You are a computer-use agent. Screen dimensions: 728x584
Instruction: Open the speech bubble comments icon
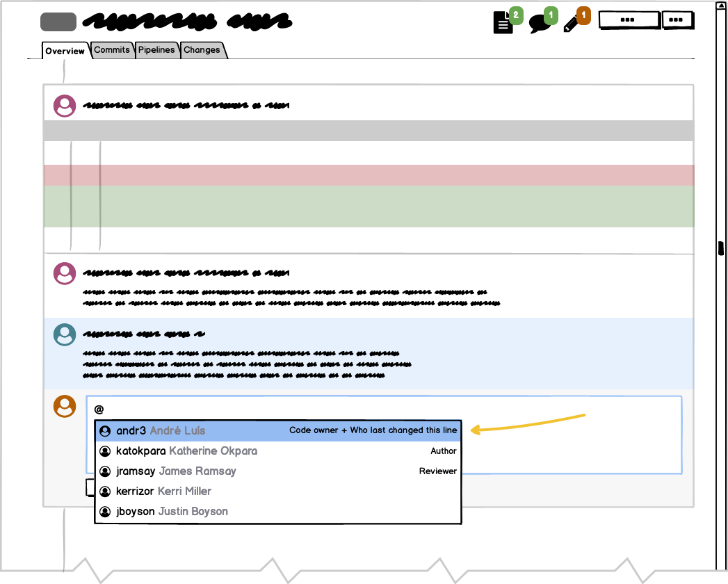click(x=539, y=24)
